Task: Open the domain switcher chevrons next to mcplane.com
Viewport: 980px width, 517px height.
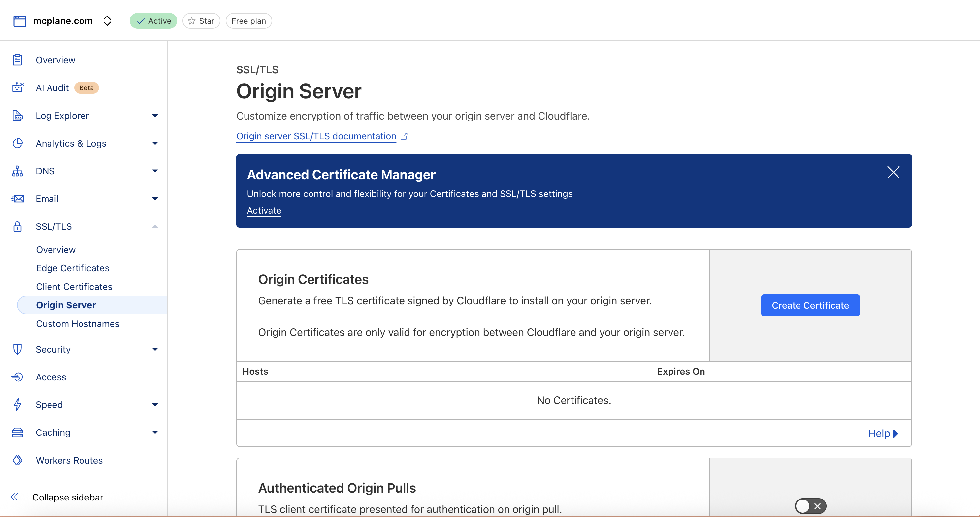Action: pyautogui.click(x=107, y=21)
